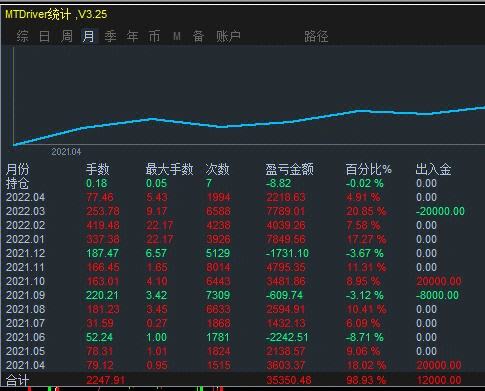Click the 220.21 lots value
This screenshot has width=485, height=391.
tap(102, 295)
